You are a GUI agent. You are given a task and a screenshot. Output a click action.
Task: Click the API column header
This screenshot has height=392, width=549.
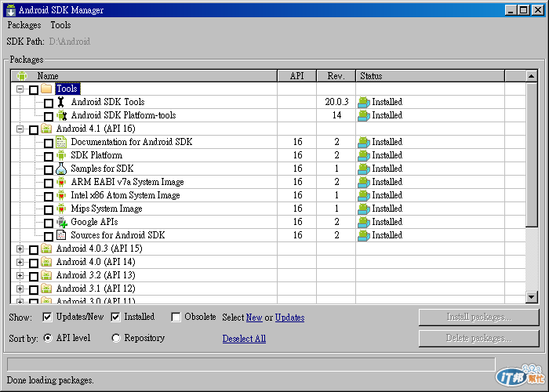[x=297, y=76]
